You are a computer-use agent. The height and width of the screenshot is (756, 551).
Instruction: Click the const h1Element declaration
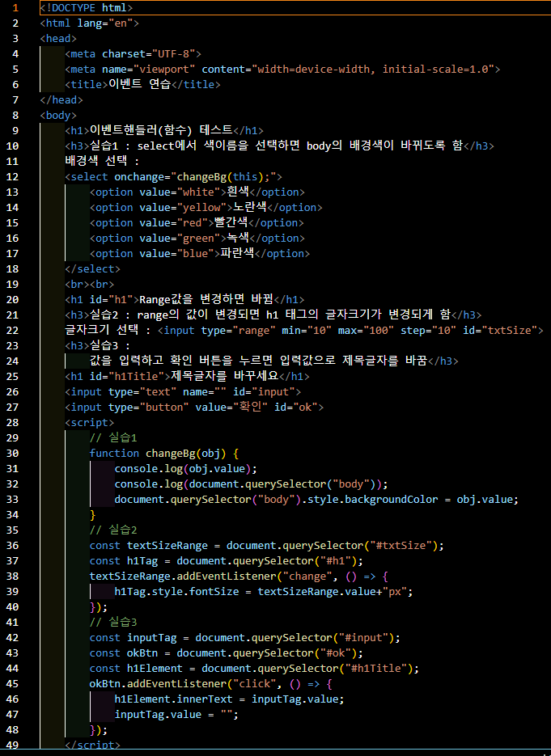[x=254, y=669]
